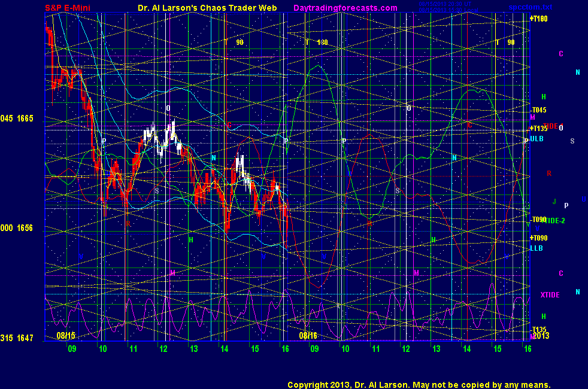This screenshot has height=389, width=588.
Task: Click the '+T180' level label
Action: (x=538, y=19)
